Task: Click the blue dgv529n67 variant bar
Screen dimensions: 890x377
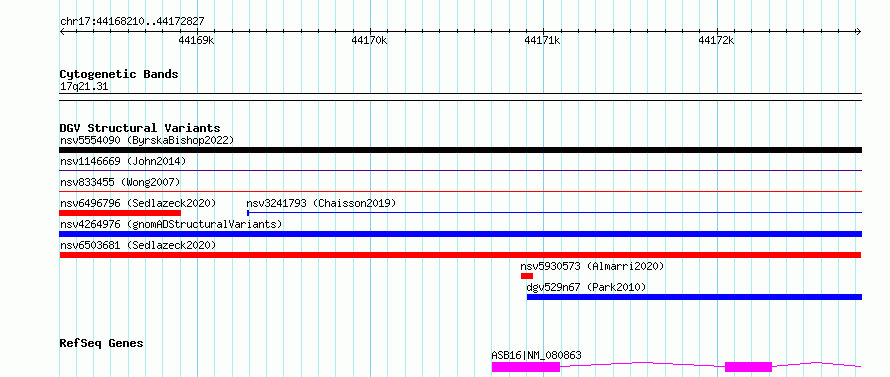Action: [x=694, y=297]
